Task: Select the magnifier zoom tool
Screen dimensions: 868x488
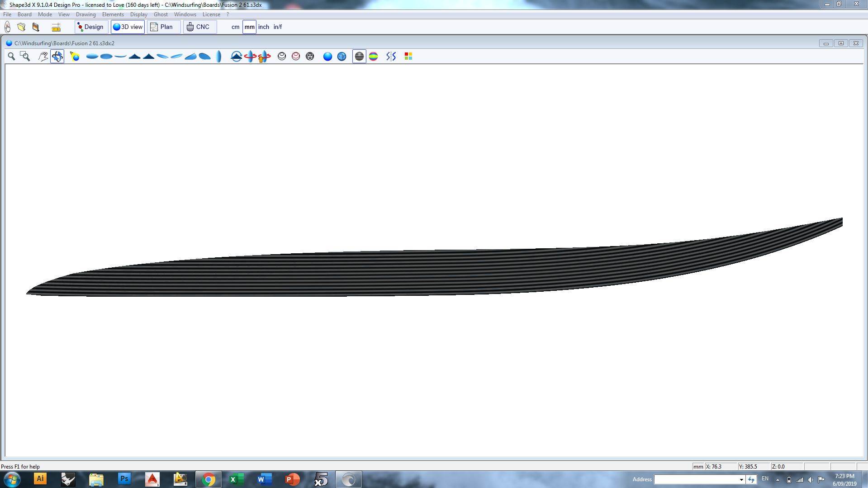Action: [x=11, y=56]
